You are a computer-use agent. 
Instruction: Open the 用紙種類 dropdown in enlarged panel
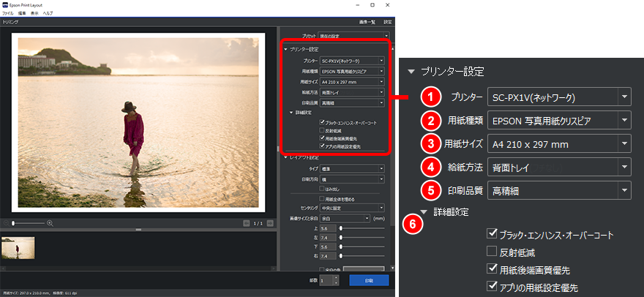point(624,121)
